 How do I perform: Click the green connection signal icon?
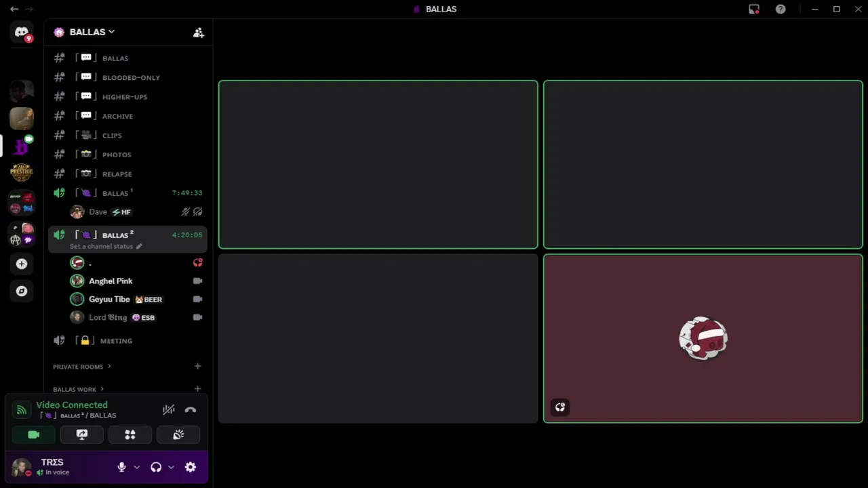point(21,409)
